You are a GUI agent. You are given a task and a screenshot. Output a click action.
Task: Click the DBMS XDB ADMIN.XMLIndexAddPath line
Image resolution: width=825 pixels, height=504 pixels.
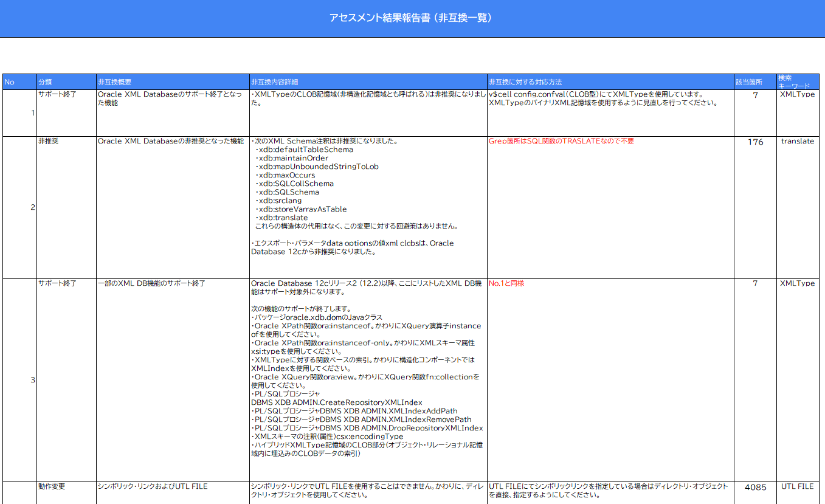354,411
